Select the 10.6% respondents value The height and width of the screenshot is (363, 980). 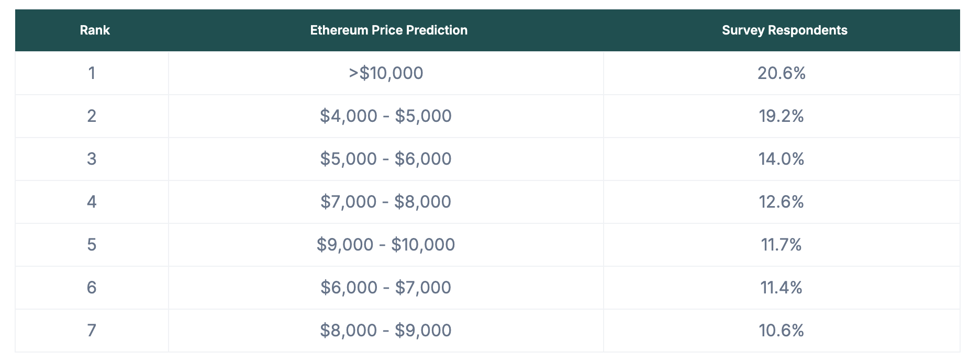[x=781, y=331]
